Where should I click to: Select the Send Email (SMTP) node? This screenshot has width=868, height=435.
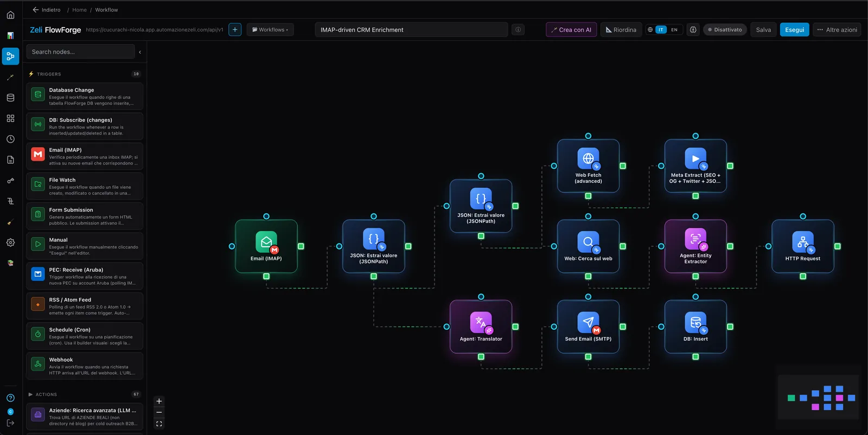click(x=588, y=327)
